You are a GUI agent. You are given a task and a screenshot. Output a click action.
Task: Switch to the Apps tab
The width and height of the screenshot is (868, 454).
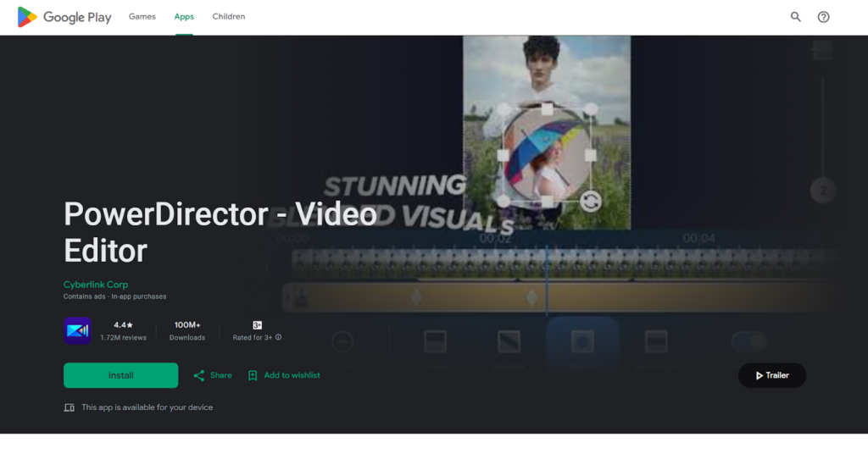[x=184, y=17]
